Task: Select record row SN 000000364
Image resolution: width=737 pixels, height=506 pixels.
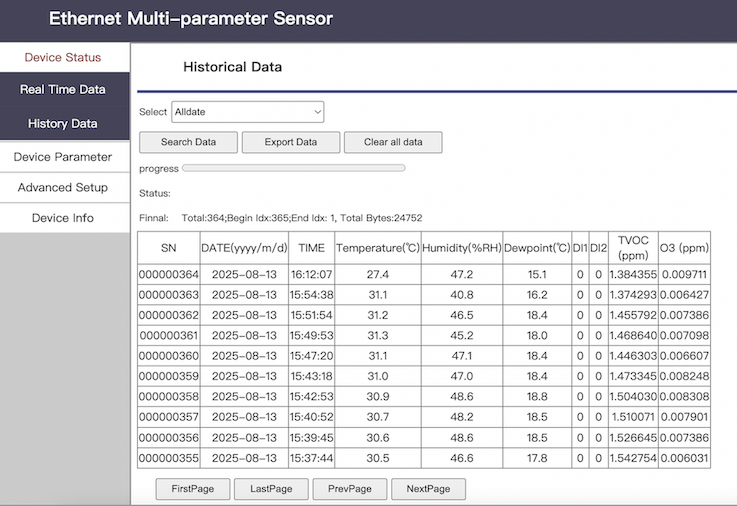Action: pyautogui.click(x=168, y=274)
